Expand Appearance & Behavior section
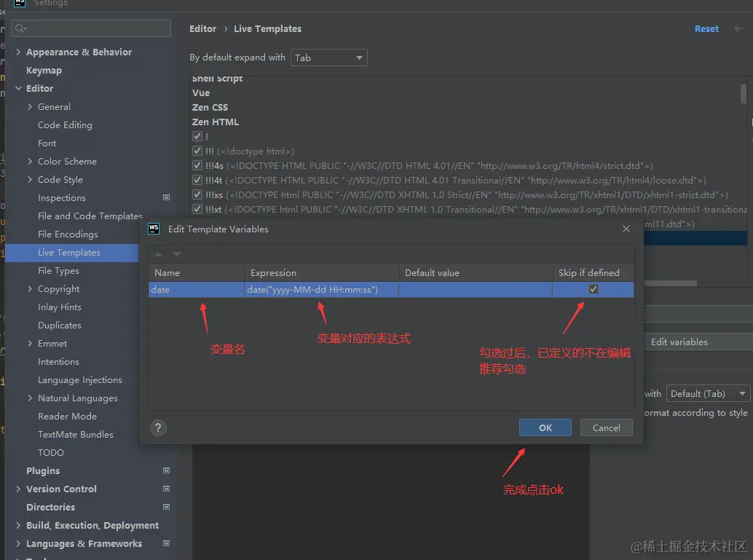Image resolution: width=753 pixels, height=560 pixels. [x=18, y=52]
